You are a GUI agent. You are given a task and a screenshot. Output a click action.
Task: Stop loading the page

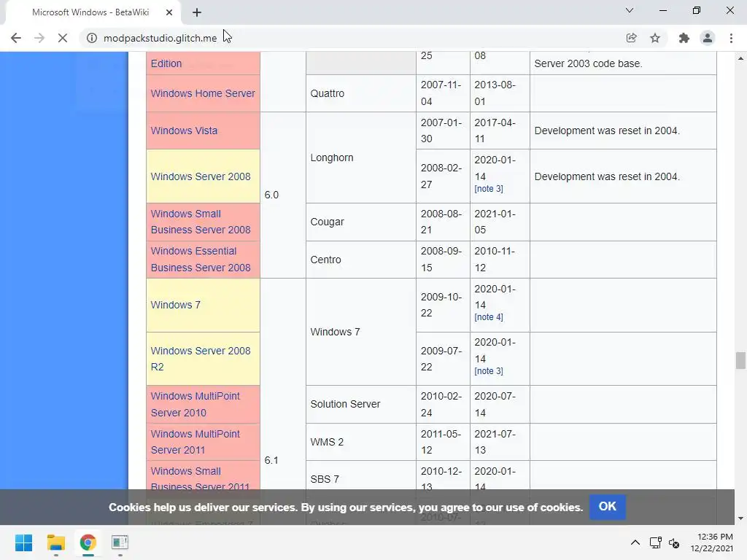(x=63, y=38)
